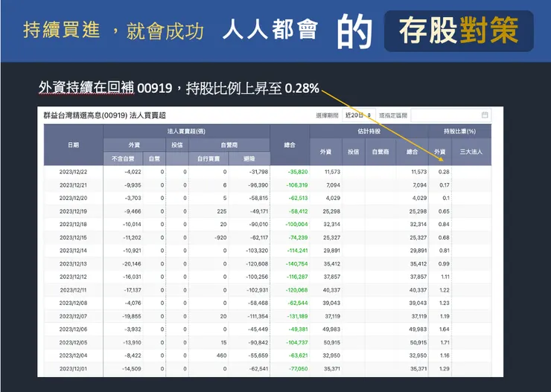Image resolution: width=551 pixels, height=392 pixels.
Task: Click the 自行買賣 column header
Action: [208, 158]
